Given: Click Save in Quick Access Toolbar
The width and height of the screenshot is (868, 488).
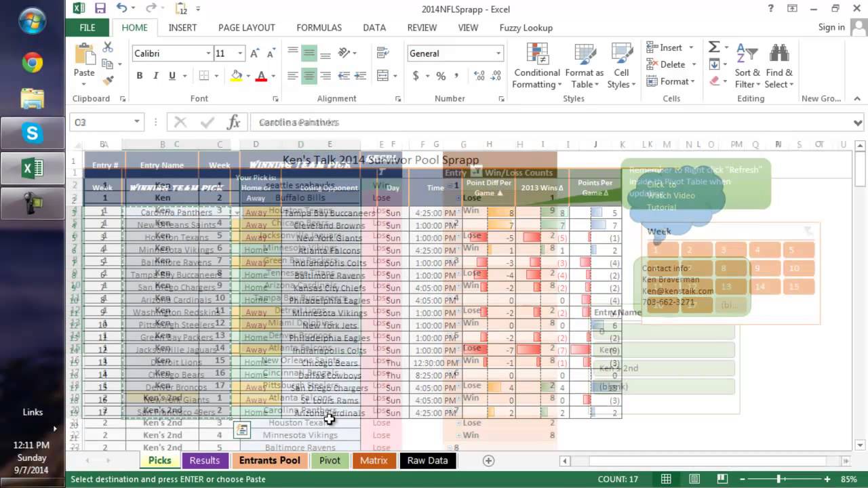Looking at the screenshot, I should coord(100,9).
